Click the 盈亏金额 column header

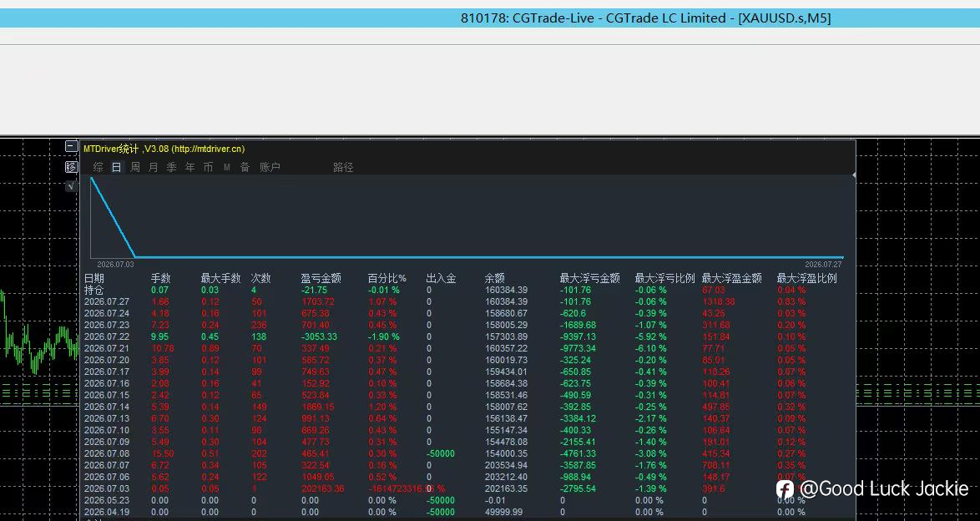point(321,278)
